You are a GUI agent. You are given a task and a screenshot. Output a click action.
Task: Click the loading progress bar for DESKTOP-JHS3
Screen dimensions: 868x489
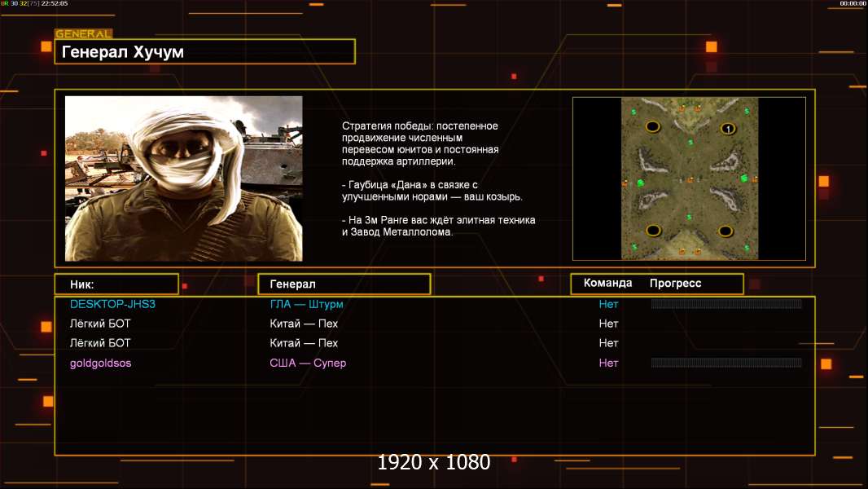point(726,304)
